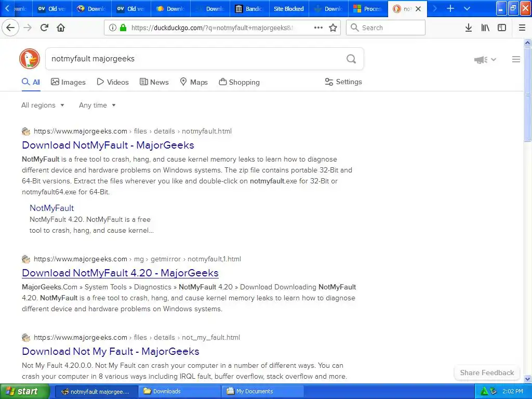
Task: Click the DuckDuckGo duck logo
Action: [x=30, y=59]
